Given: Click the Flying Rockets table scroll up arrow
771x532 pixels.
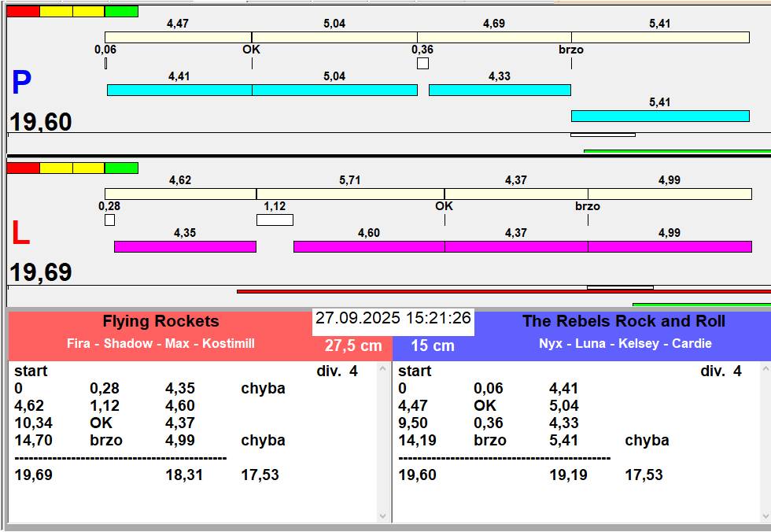Looking at the screenshot, I should coord(384,368).
